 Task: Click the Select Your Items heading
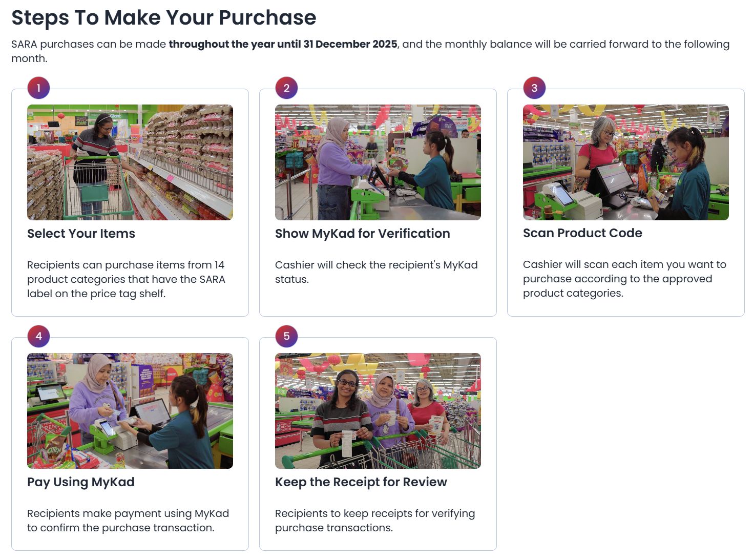click(81, 234)
